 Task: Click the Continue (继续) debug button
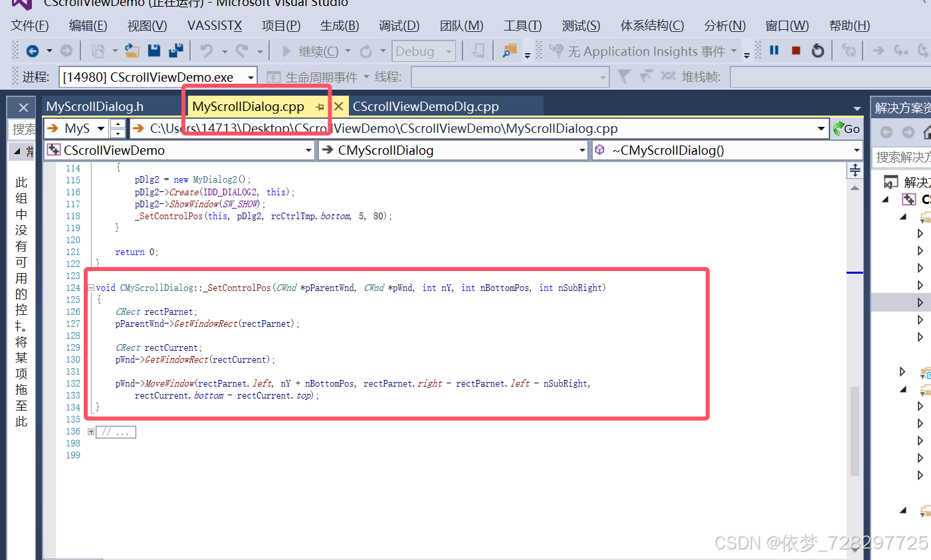[310, 51]
